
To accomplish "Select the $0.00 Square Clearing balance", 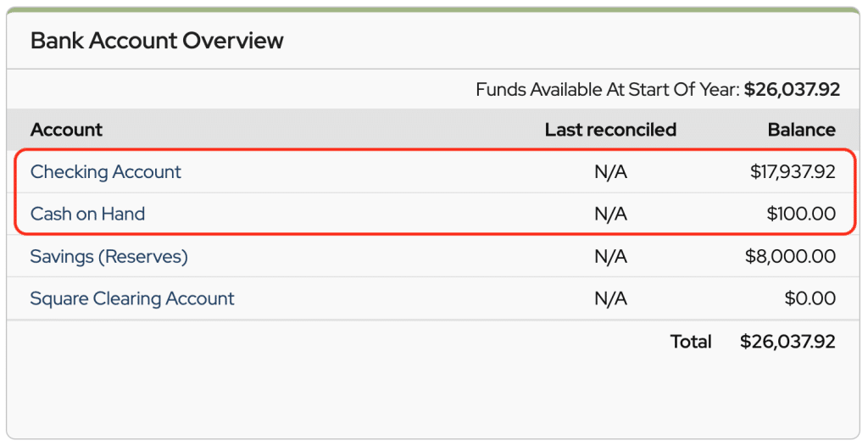I will pyautogui.click(x=810, y=298).
